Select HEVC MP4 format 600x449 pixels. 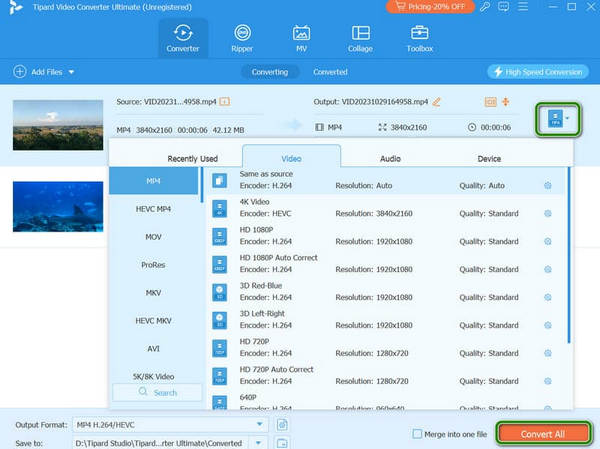[153, 209]
